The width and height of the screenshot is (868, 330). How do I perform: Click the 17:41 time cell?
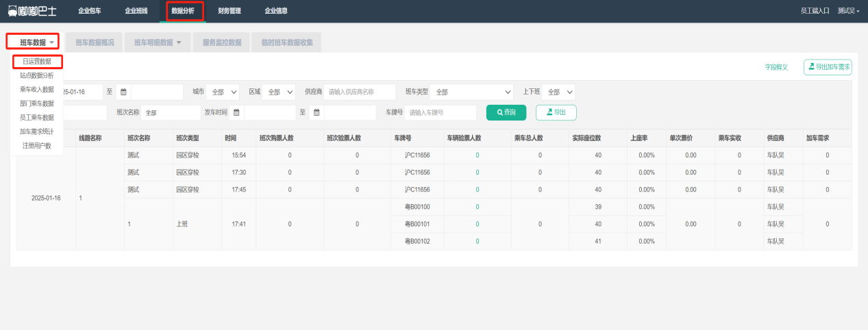238,224
